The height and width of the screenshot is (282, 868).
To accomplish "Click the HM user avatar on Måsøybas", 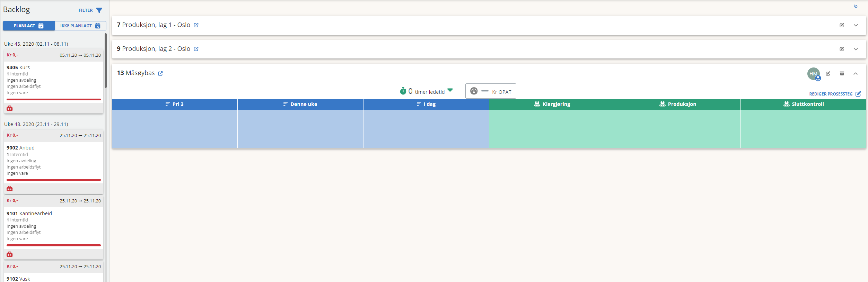I will [814, 74].
